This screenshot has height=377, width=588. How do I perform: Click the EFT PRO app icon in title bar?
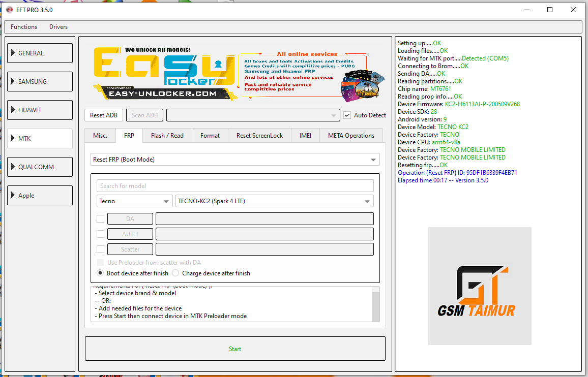tap(9, 10)
